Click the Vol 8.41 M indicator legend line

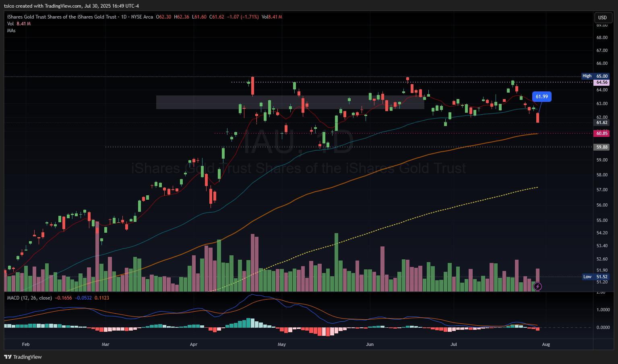[x=19, y=24]
